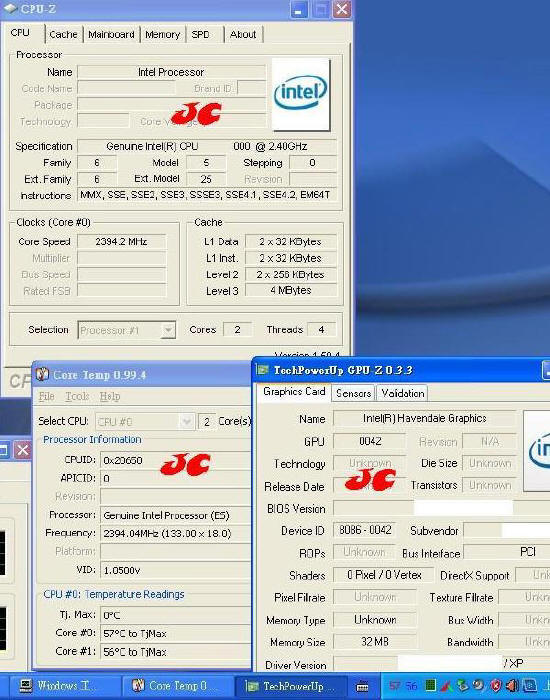Expand the Select CPU dropdown in Core Temp
Image resolution: width=550 pixels, height=700 pixels.
click(187, 421)
